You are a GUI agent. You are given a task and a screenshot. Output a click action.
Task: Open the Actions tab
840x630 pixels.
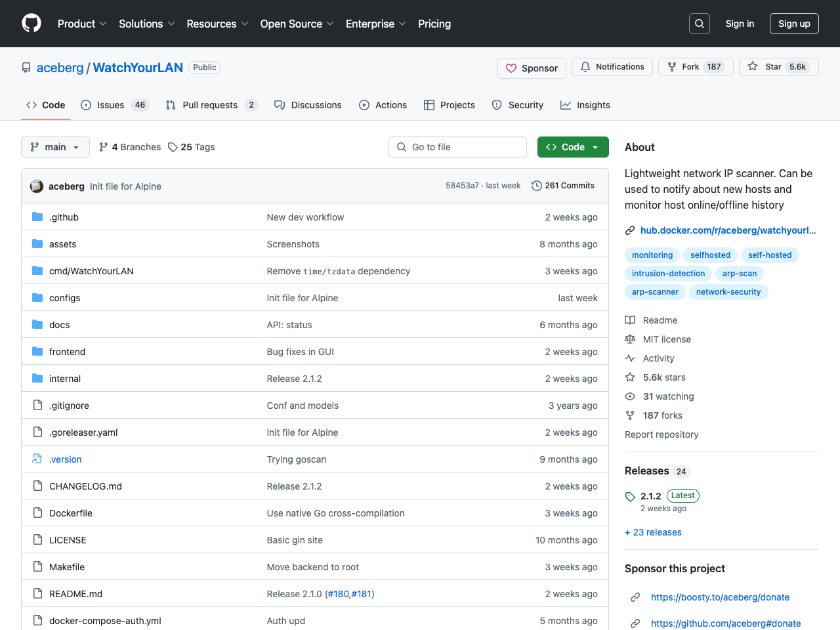383,105
